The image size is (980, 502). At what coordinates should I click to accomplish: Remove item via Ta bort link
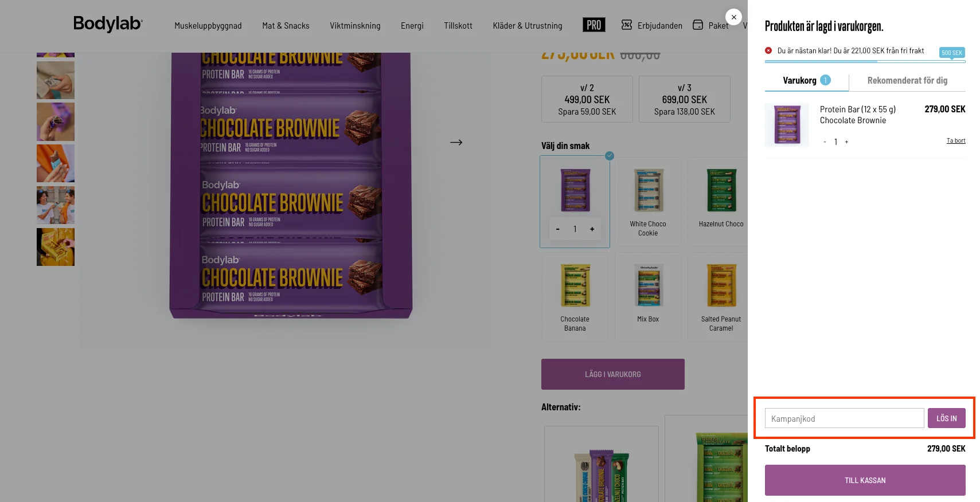(x=955, y=141)
